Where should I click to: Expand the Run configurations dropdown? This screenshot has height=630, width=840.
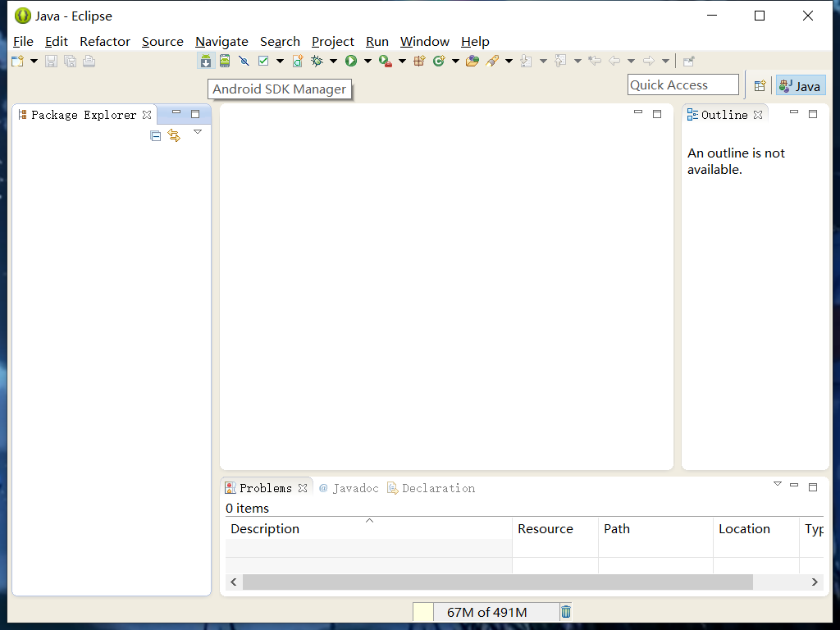coord(367,61)
